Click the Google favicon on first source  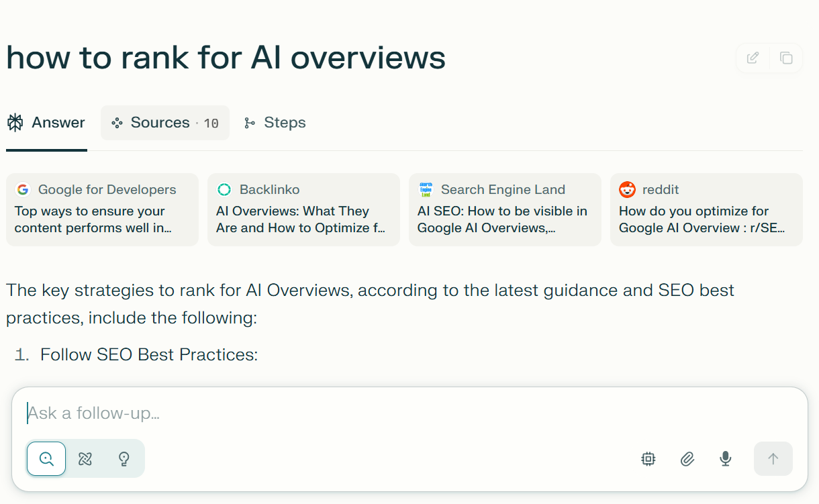pos(23,190)
